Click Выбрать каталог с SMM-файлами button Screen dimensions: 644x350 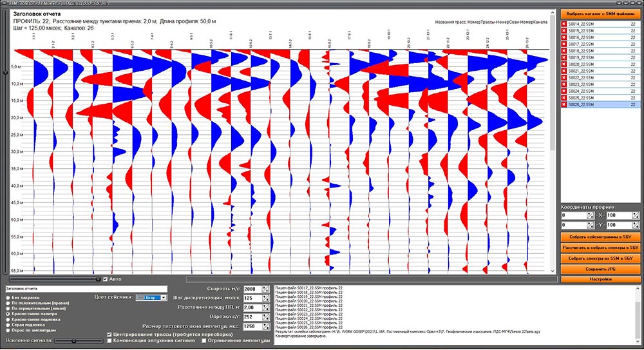point(600,14)
